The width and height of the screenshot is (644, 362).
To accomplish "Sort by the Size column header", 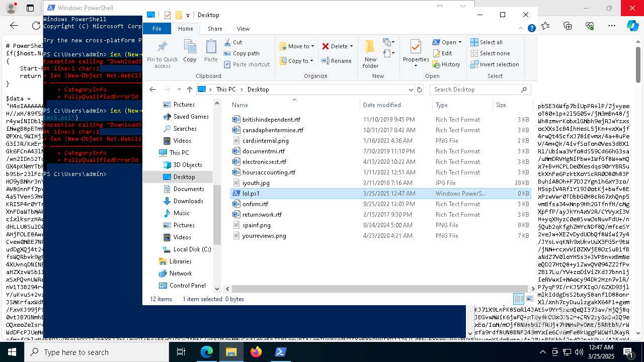I will coord(512,105).
